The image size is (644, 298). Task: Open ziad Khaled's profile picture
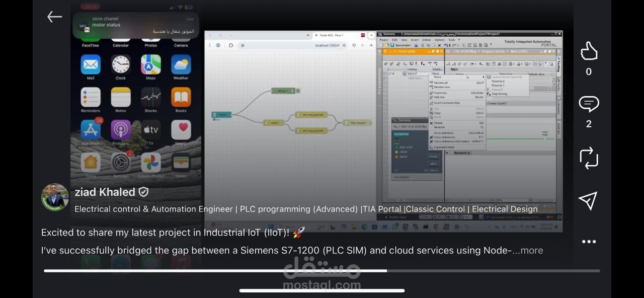point(55,197)
